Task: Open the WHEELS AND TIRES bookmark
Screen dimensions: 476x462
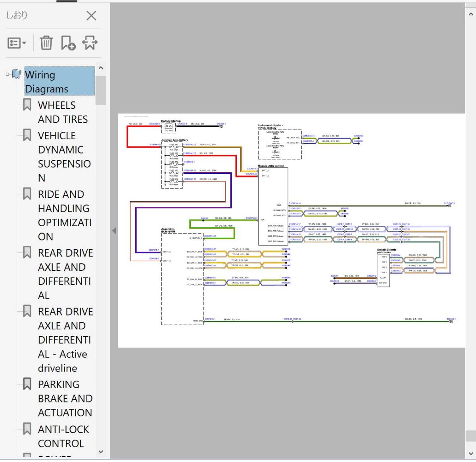Action: 63,112
